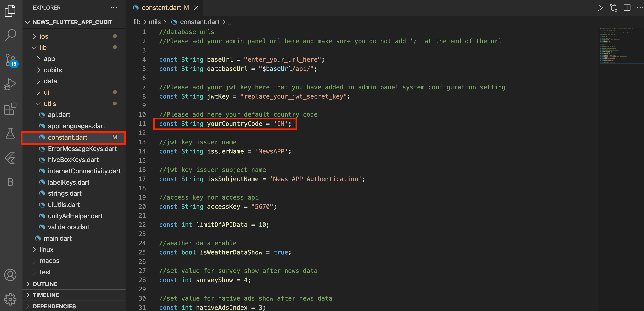Open the Accounts icon
This screenshot has height=311, width=644.
(x=10, y=275)
